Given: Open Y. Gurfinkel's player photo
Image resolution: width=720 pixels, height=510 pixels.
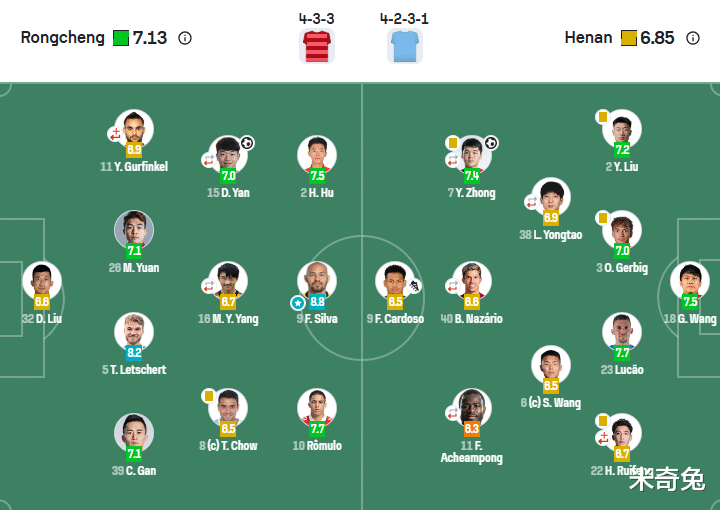Looking at the screenshot, I should click(x=134, y=128).
